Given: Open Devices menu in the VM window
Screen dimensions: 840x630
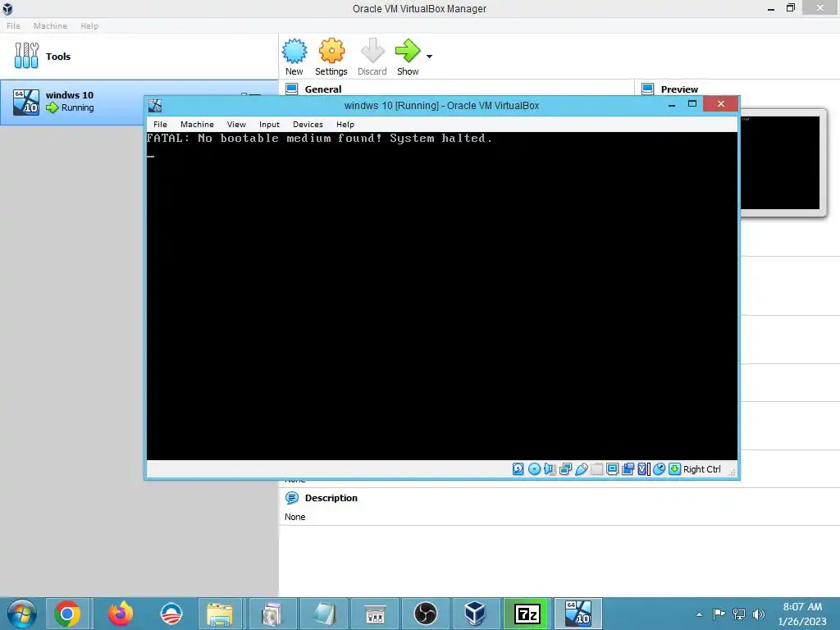Looking at the screenshot, I should (x=308, y=125).
